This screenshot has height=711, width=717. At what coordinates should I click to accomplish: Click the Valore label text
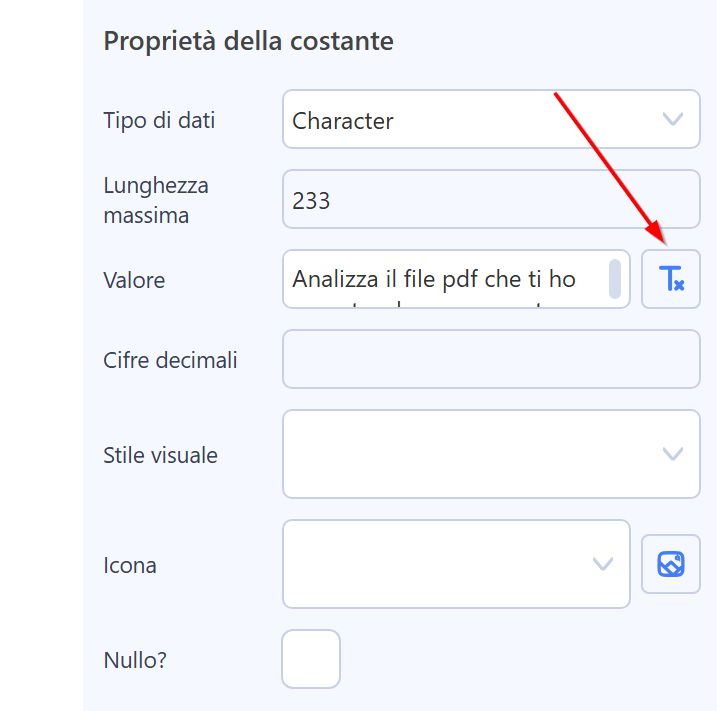pyautogui.click(x=134, y=280)
